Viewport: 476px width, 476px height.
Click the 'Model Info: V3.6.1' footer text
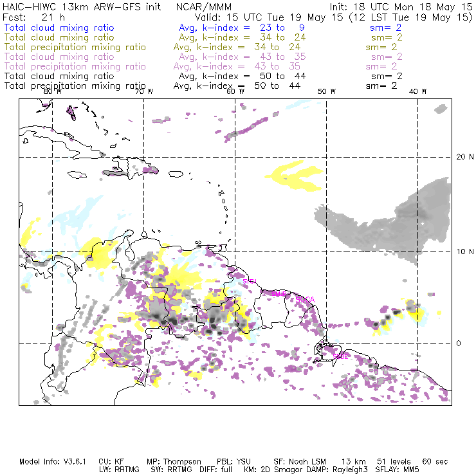(x=53, y=462)
